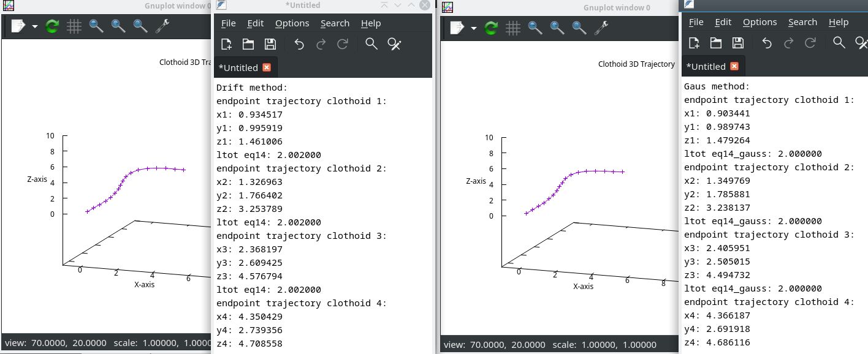Click window menu icon of left Gnuplot title bar
The height and width of the screenshot is (354, 868).
click(x=9, y=7)
